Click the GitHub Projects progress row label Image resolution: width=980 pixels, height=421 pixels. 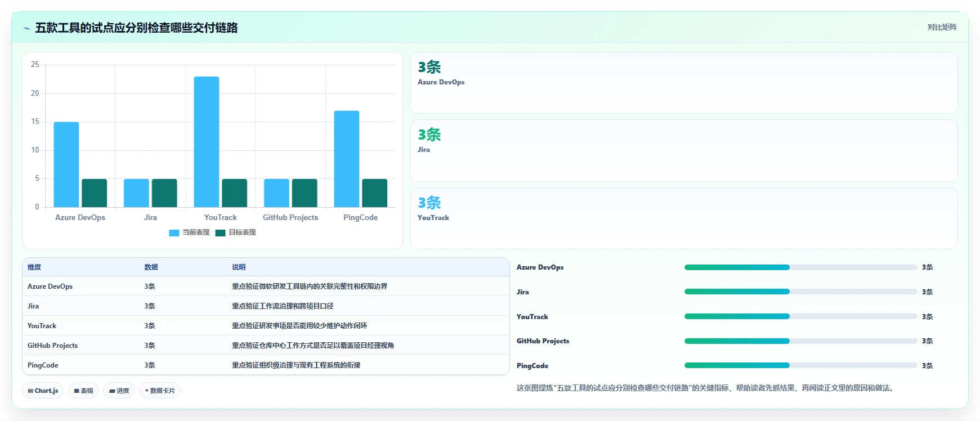(543, 341)
